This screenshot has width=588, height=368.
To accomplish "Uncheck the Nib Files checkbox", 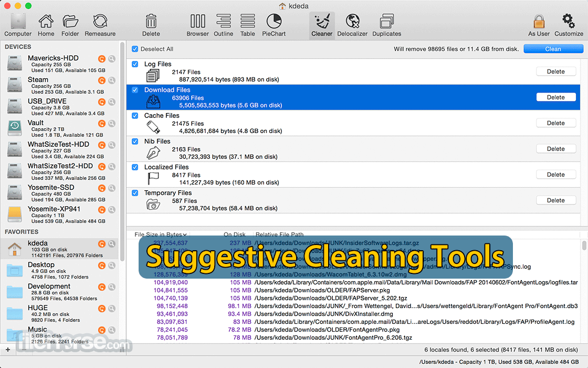I will pos(135,141).
